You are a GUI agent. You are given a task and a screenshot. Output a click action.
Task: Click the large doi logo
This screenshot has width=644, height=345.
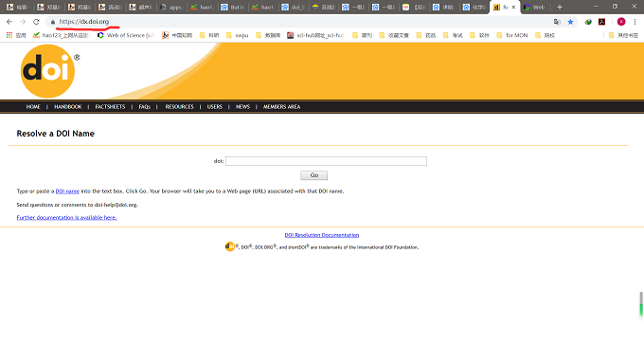tap(48, 71)
